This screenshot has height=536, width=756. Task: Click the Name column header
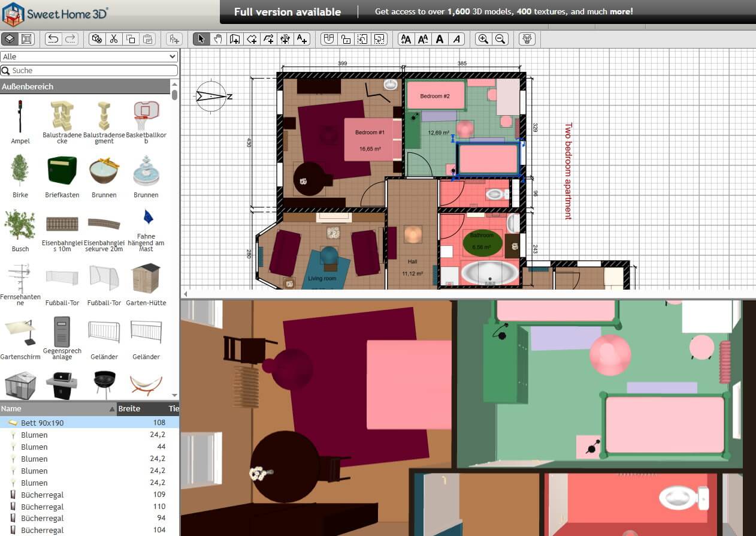pos(58,409)
